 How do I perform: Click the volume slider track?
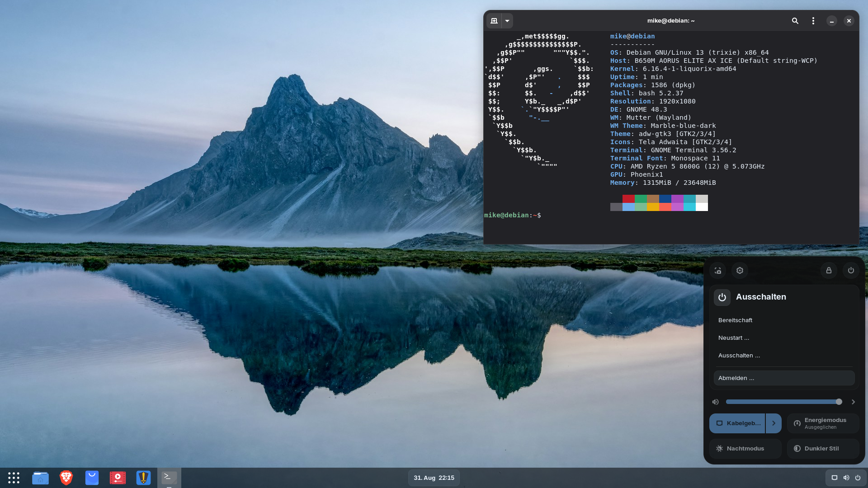tap(782, 402)
